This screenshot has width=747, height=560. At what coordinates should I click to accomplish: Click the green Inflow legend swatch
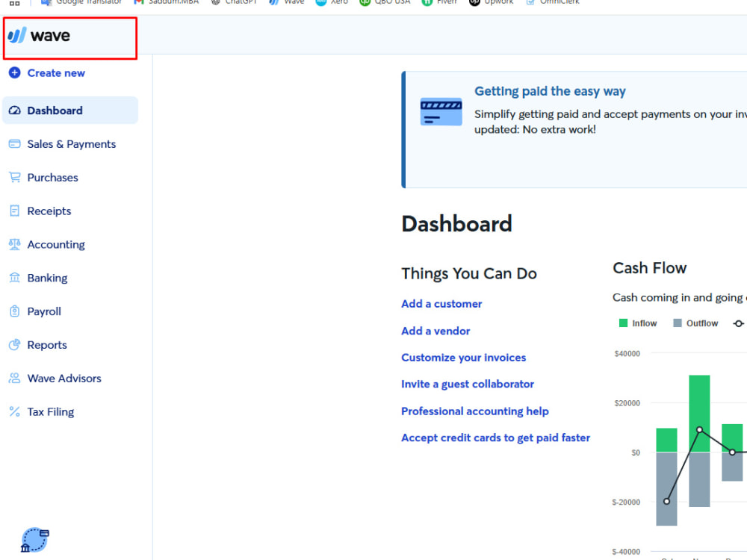pyautogui.click(x=623, y=323)
